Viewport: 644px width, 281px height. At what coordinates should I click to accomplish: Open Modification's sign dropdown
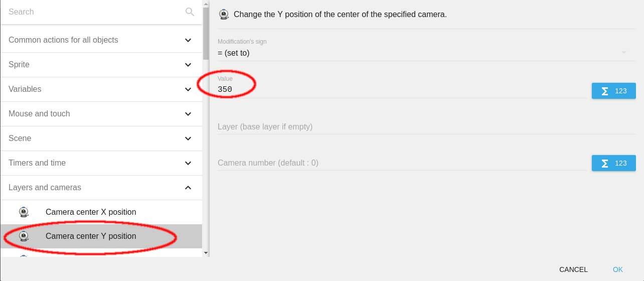[x=421, y=53]
